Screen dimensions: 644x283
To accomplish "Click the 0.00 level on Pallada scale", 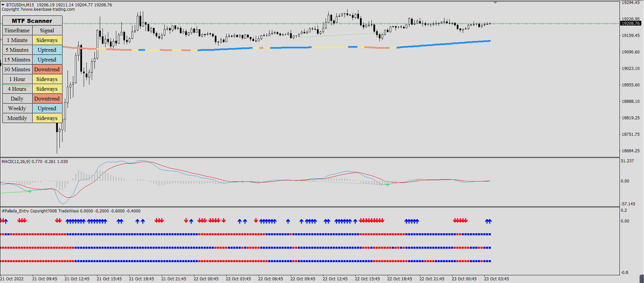I will [x=625, y=221].
